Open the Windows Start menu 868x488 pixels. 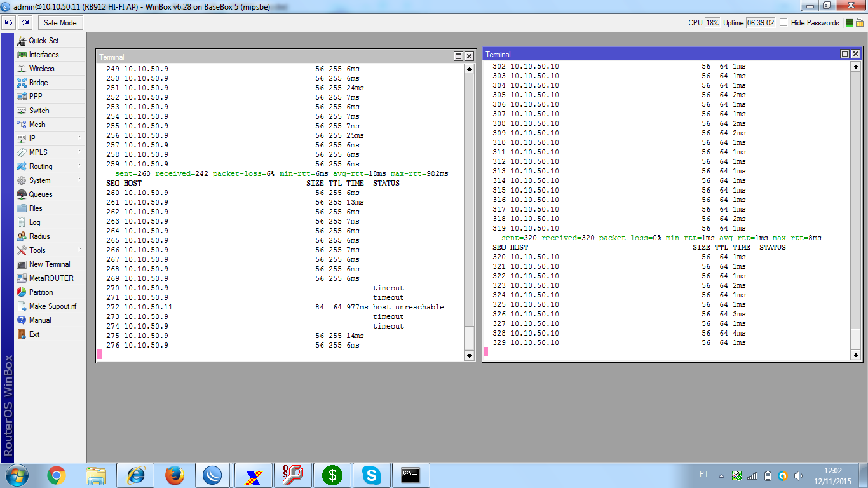16,475
